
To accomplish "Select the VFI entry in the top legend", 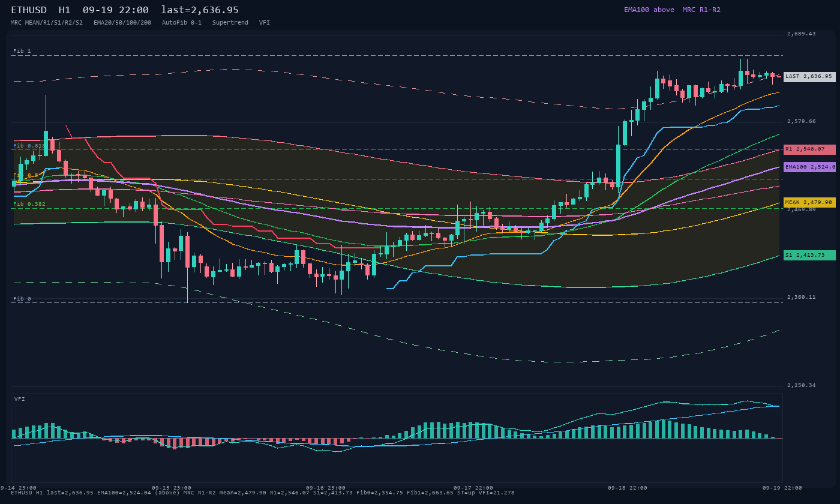I will pos(265,23).
